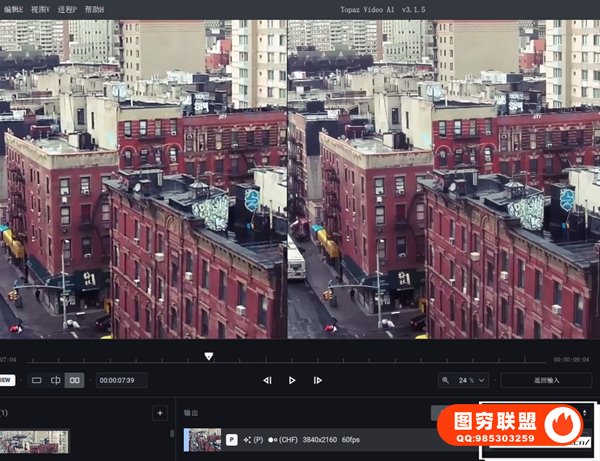Enable side-by-side comparison view
Viewport: 600px width, 461px height.
(x=75, y=380)
